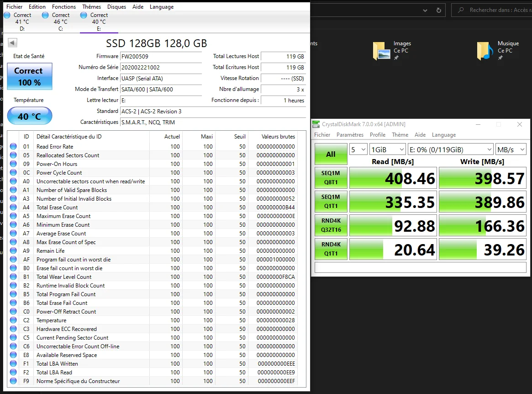The image size is (532, 394).
Task: Click status orb for Power-On Hours
Action: pos(13,164)
